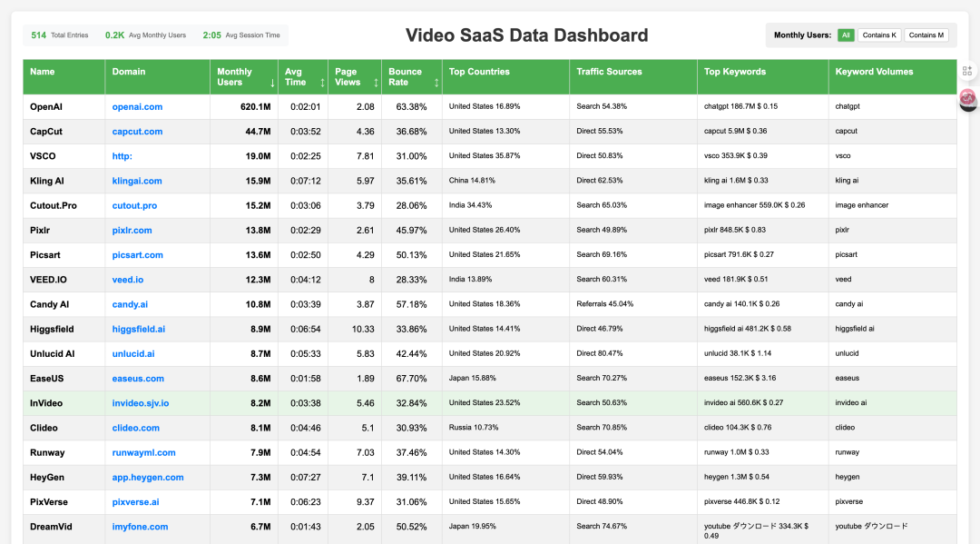The height and width of the screenshot is (544, 980).
Task: Select the InVideo name cell
Action: 64,403
